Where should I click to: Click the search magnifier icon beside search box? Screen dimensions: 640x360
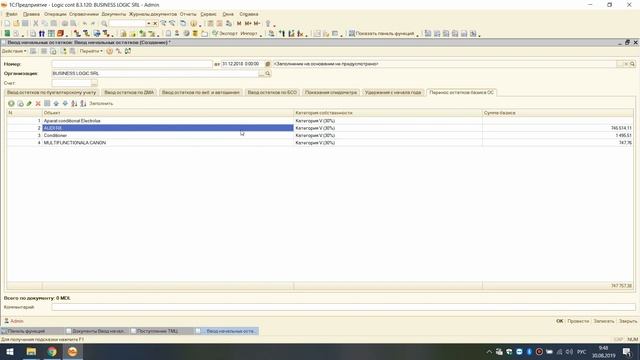(x=104, y=24)
